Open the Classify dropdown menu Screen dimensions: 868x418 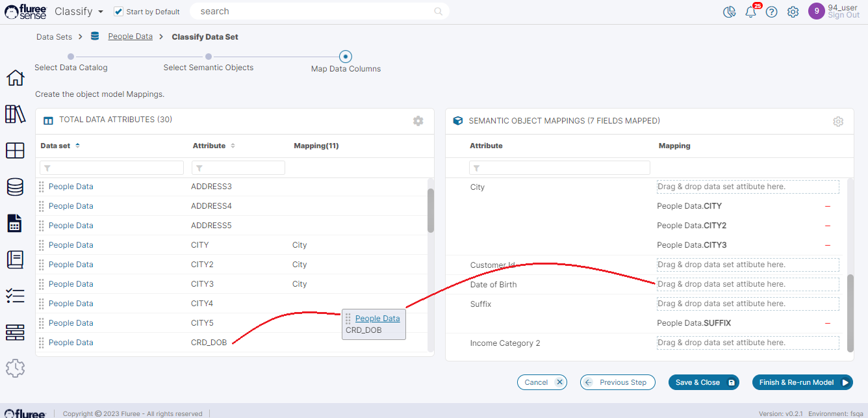[79, 12]
